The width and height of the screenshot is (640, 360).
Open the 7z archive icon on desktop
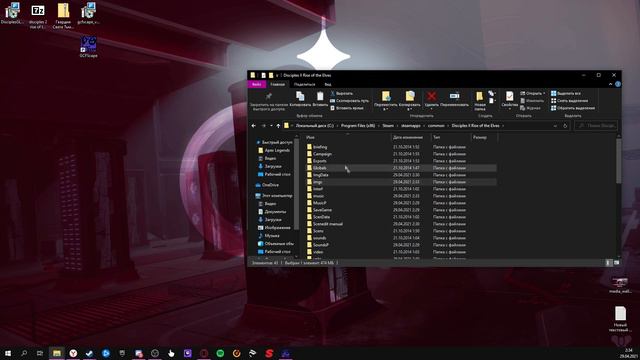click(x=38, y=16)
